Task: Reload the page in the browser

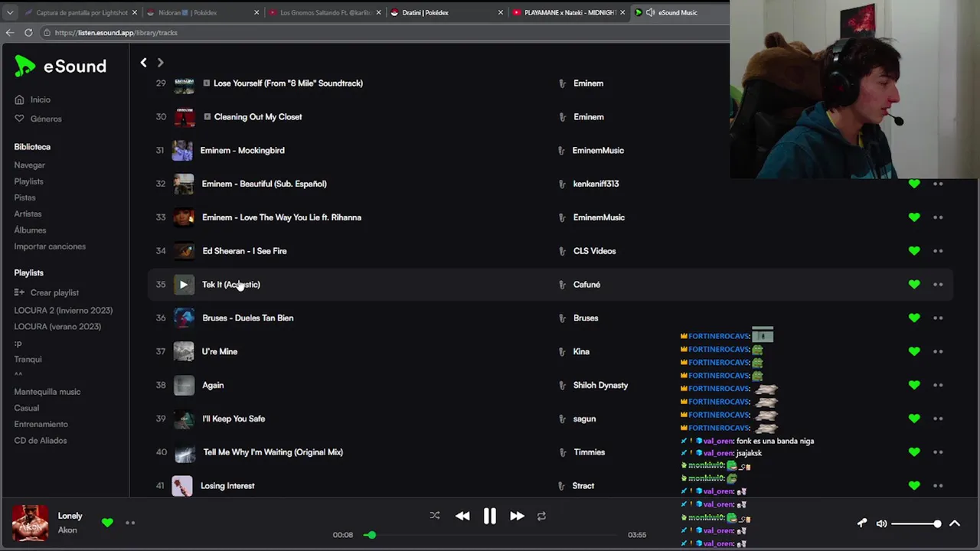Action: tap(28, 33)
